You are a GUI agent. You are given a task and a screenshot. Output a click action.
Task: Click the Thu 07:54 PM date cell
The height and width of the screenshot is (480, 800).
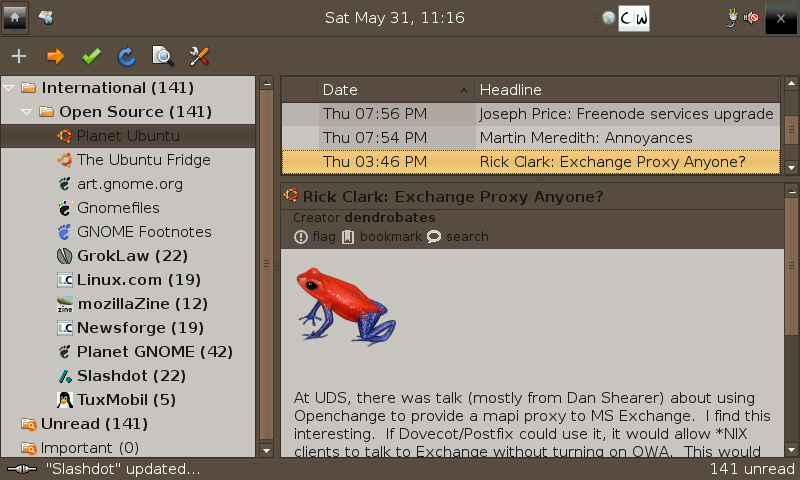point(397,138)
